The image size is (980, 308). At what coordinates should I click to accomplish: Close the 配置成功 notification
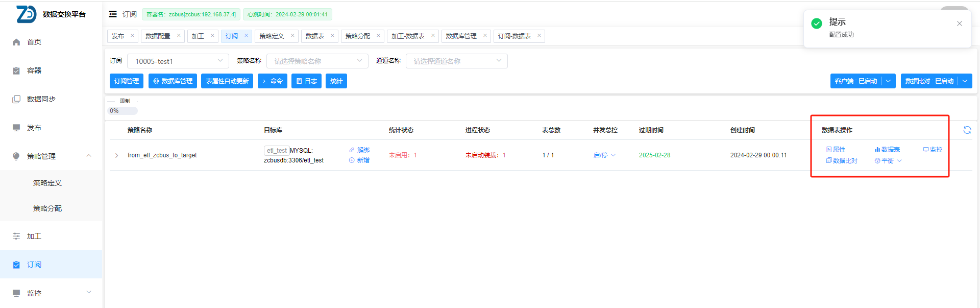[959, 23]
